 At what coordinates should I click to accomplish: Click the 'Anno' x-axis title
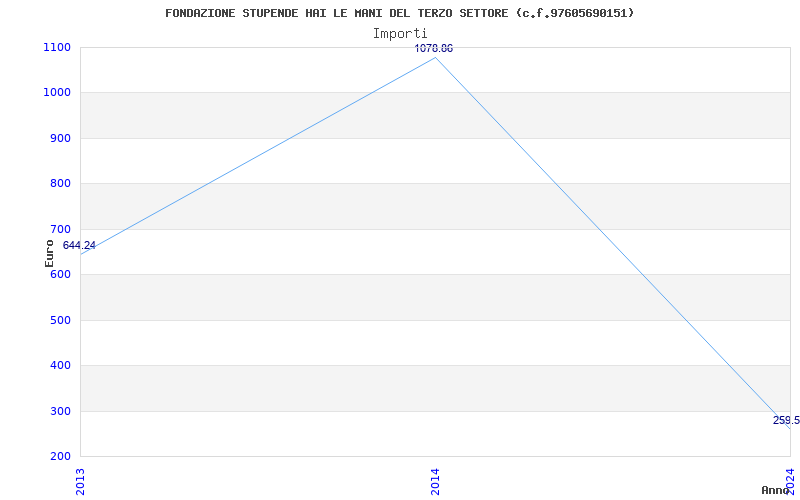pos(776,490)
